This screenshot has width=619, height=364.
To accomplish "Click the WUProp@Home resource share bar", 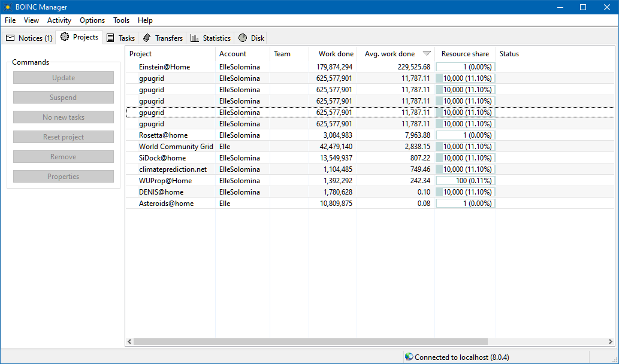I will pyautogui.click(x=466, y=181).
